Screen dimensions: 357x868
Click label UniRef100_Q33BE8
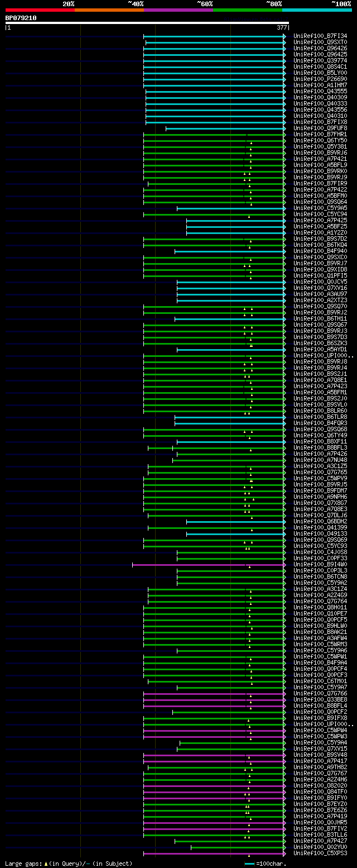320,700
